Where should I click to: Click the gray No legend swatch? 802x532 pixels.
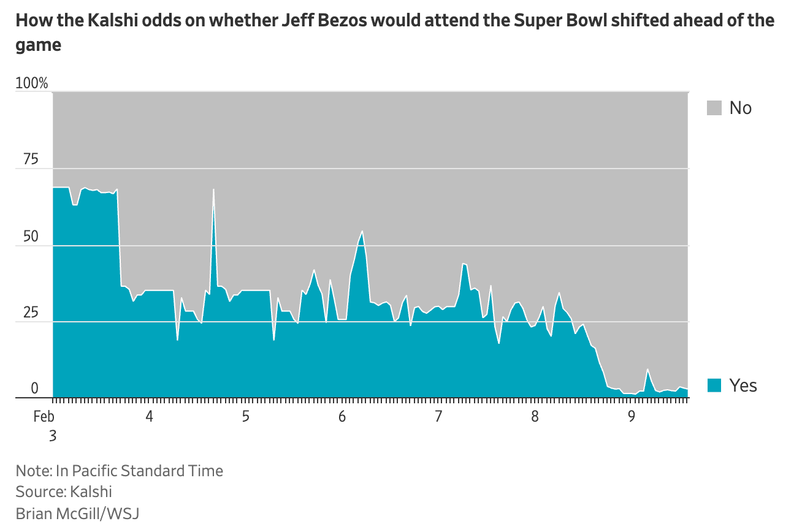click(x=714, y=108)
